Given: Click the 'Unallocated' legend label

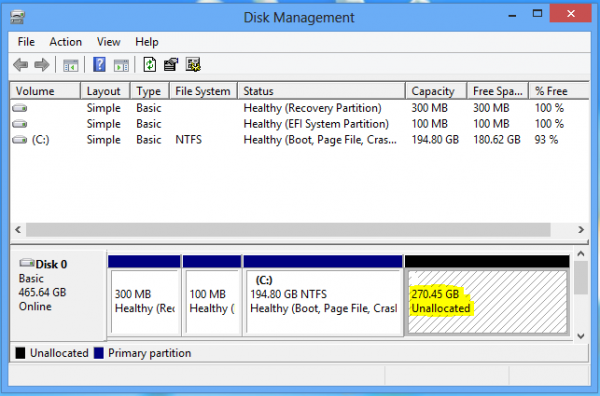Looking at the screenshot, I should tap(59, 353).
